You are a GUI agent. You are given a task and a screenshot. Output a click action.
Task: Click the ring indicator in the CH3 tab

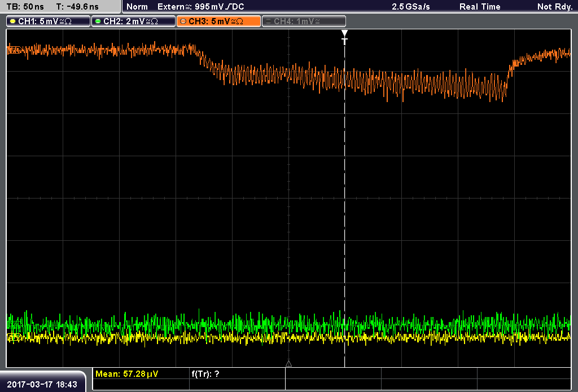click(x=183, y=21)
